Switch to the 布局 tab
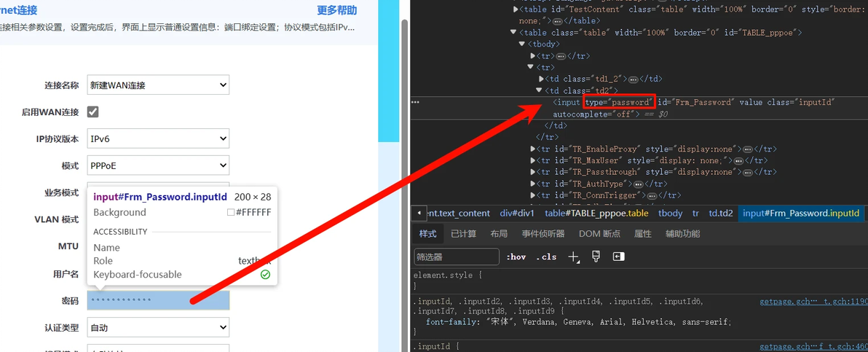This screenshot has height=352, width=868. [x=499, y=234]
